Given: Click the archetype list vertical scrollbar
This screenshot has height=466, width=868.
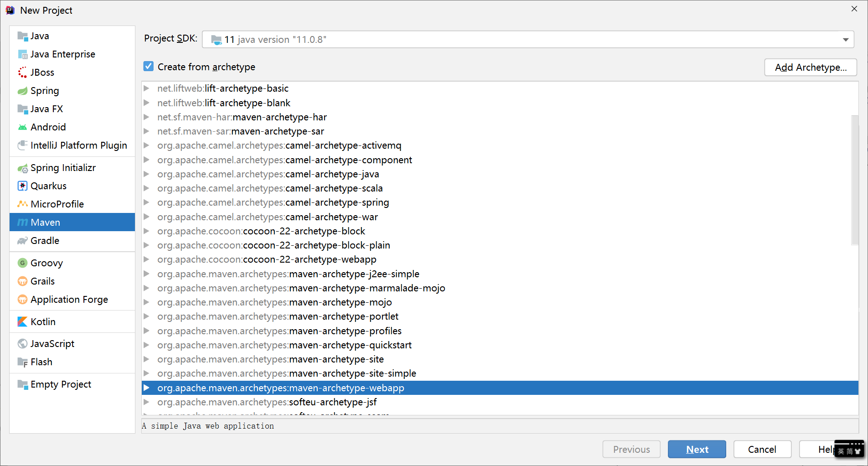Looking at the screenshot, I should (855, 180).
